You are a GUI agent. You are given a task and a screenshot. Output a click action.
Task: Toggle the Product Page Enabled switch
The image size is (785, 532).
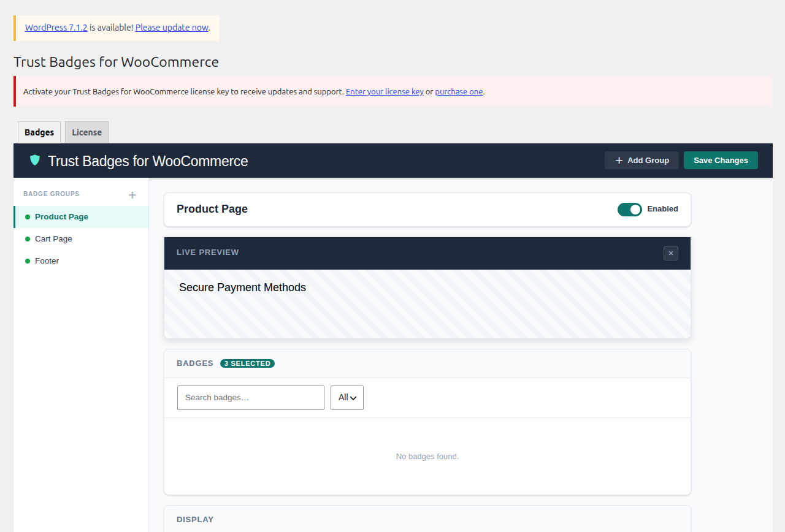coord(630,209)
